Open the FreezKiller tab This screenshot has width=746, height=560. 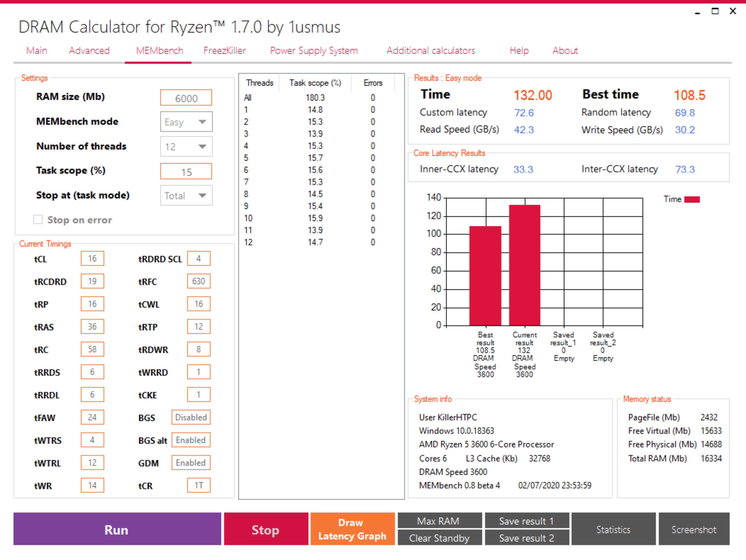pos(224,50)
